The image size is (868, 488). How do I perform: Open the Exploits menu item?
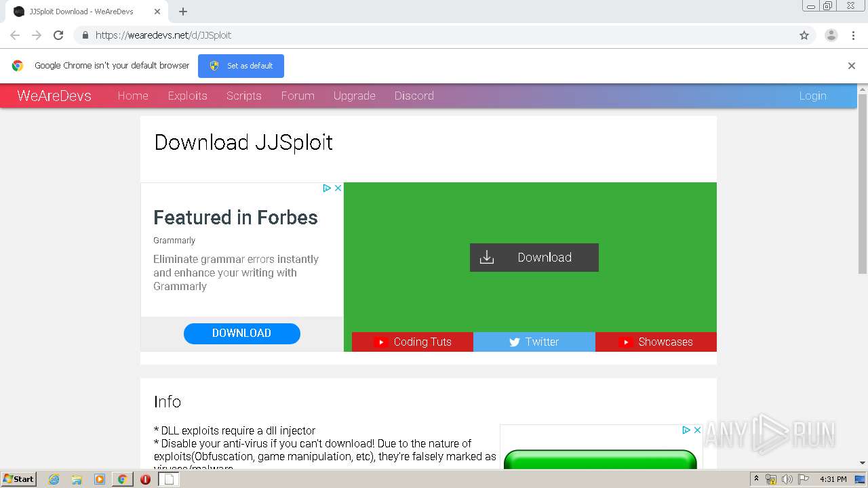188,96
